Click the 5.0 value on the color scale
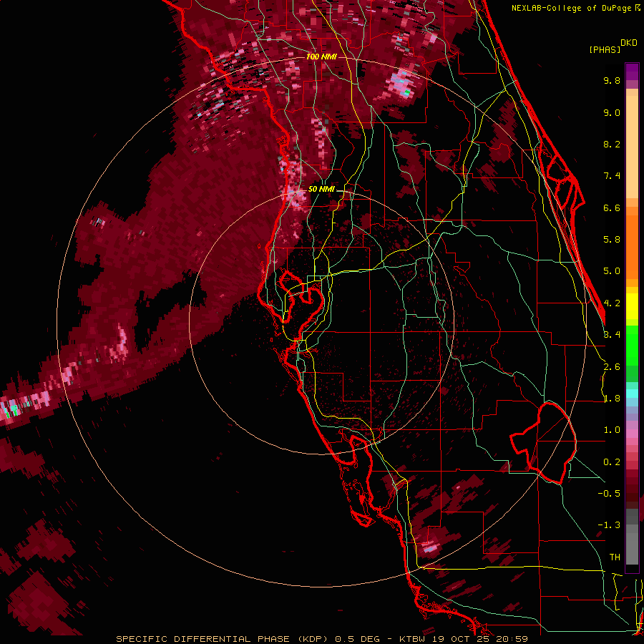This screenshot has width=644, height=644. 612,271
